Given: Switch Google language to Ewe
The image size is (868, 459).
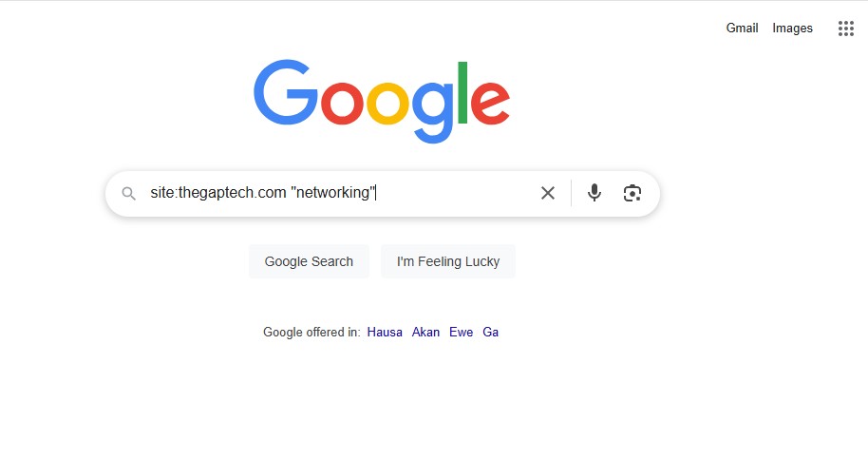Looking at the screenshot, I should 462,333.
